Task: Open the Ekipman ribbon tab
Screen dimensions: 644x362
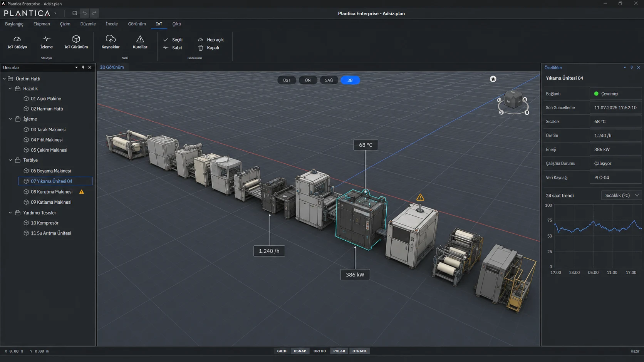Action: coord(42,24)
